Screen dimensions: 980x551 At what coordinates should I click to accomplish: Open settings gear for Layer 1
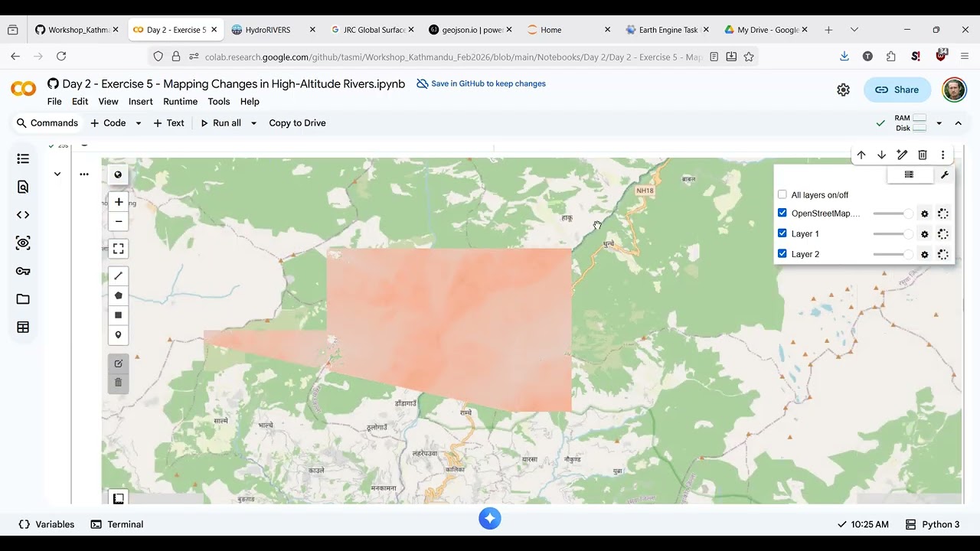click(924, 234)
